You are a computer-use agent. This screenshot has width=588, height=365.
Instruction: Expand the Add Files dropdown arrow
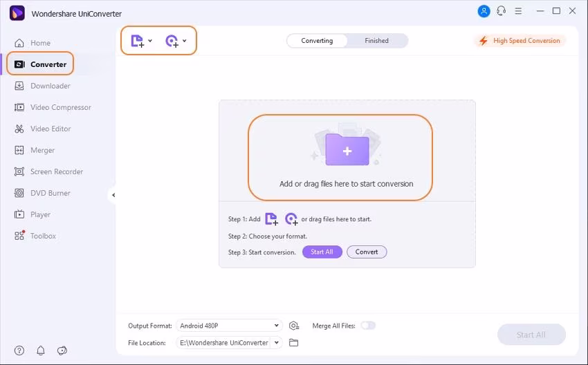[150, 41]
